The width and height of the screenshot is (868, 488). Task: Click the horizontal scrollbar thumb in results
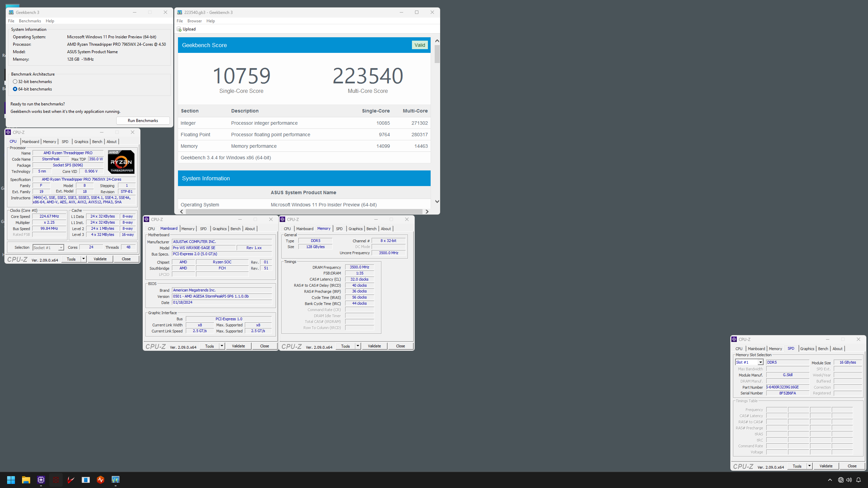click(x=304, y=211)
